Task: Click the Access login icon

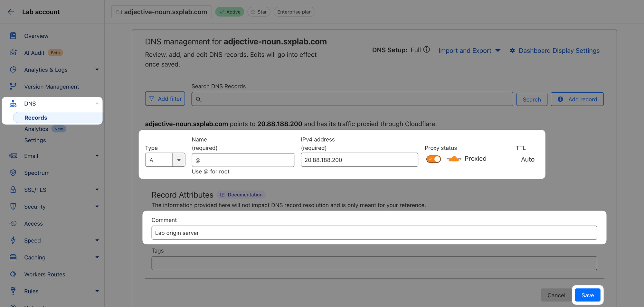Action: point(13,223)
